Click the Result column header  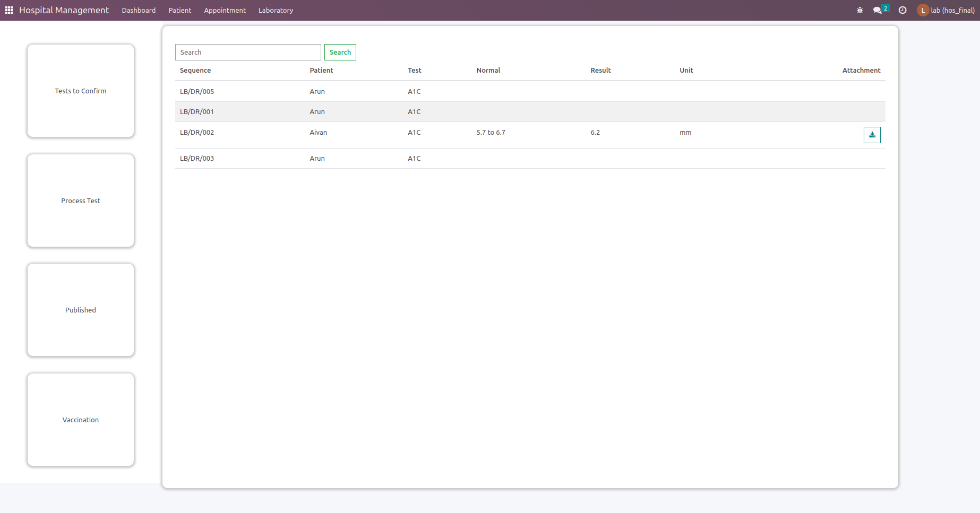pos(601,70)
